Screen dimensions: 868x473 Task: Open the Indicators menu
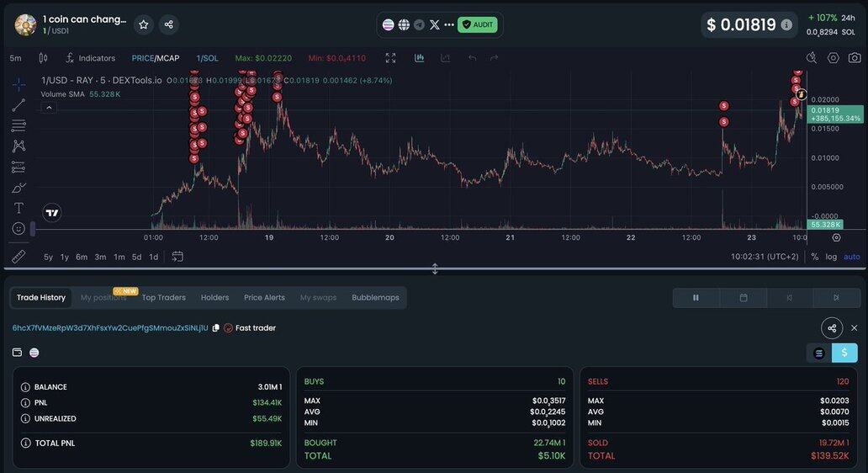90,58
